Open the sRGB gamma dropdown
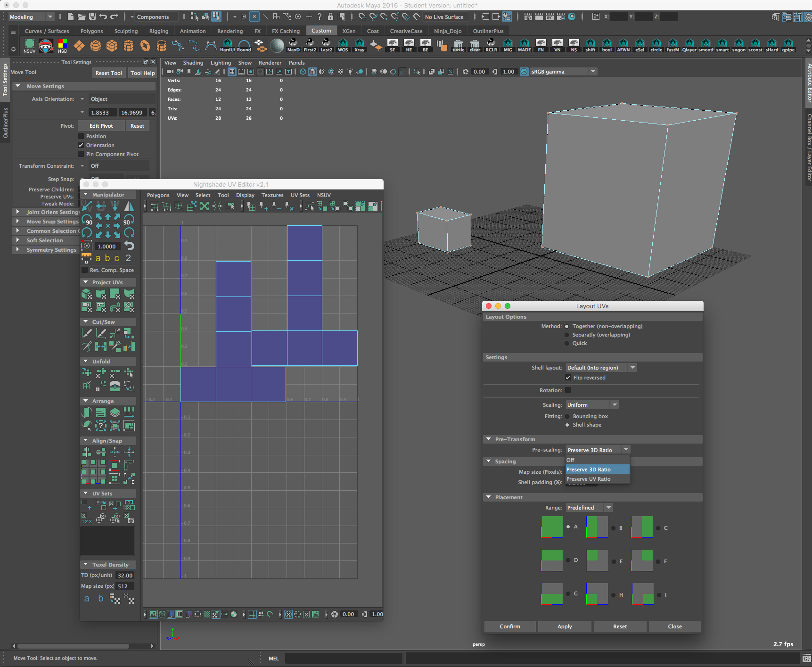This screenshot has height=667, width=812. (563, 72)
